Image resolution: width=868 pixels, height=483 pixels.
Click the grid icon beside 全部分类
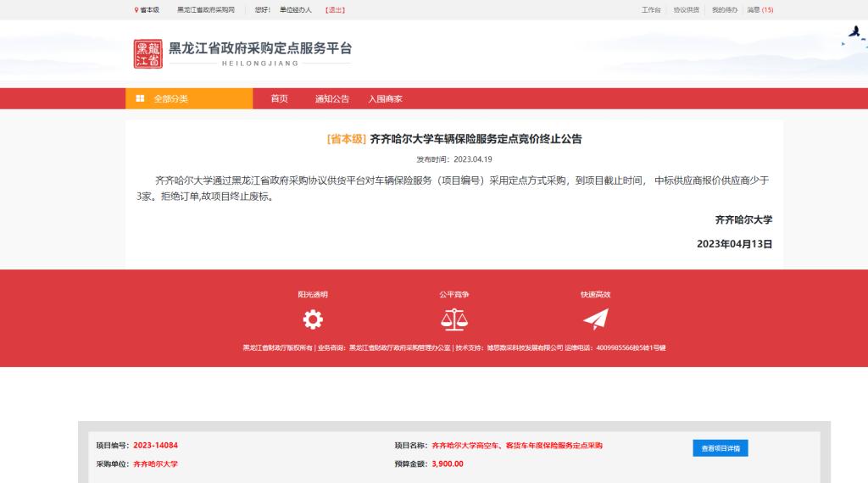(140, 98)
